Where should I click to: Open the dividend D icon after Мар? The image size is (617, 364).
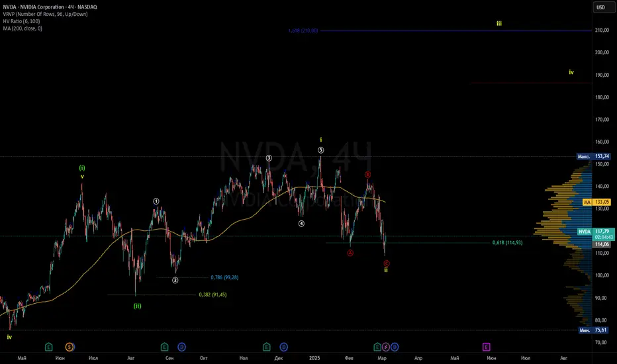click(x=395, y=347)
